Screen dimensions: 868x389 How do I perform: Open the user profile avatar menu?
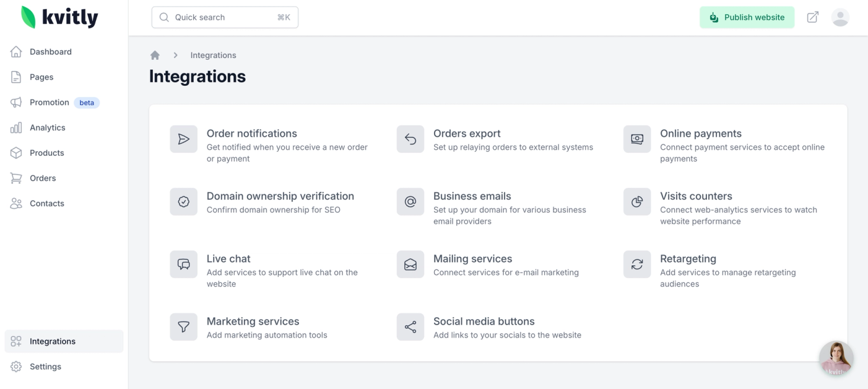tap(840, 17)
